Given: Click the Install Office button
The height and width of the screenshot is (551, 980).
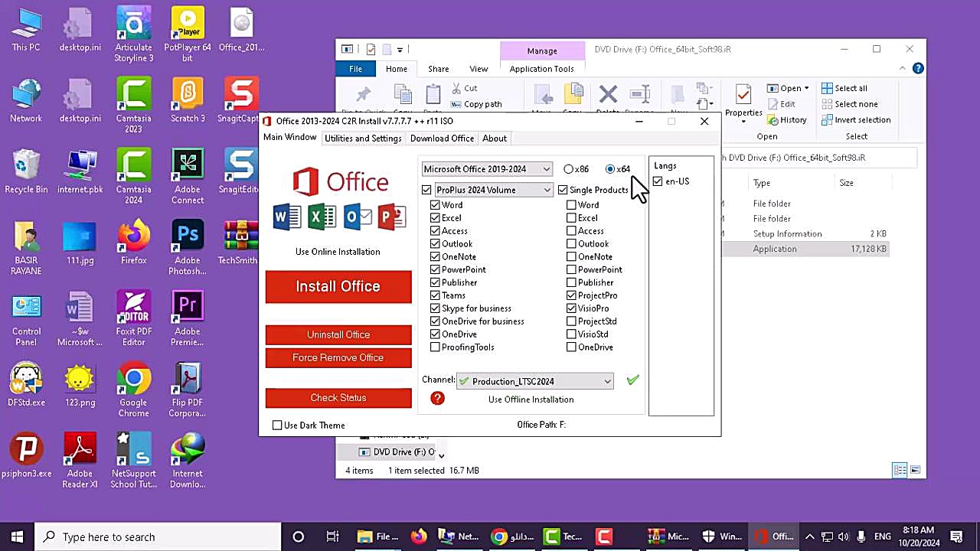Looking at the screenshot, I should pos(338,286).
